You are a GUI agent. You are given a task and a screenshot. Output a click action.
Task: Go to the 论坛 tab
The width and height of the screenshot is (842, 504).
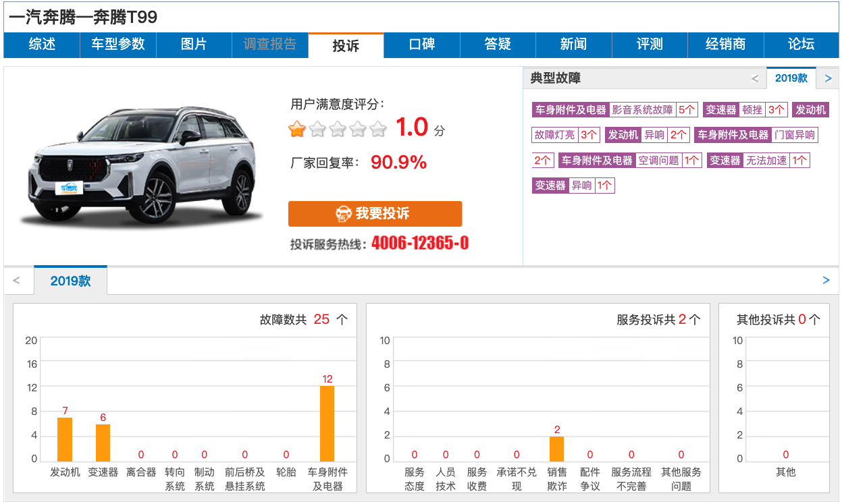[801, 45]
